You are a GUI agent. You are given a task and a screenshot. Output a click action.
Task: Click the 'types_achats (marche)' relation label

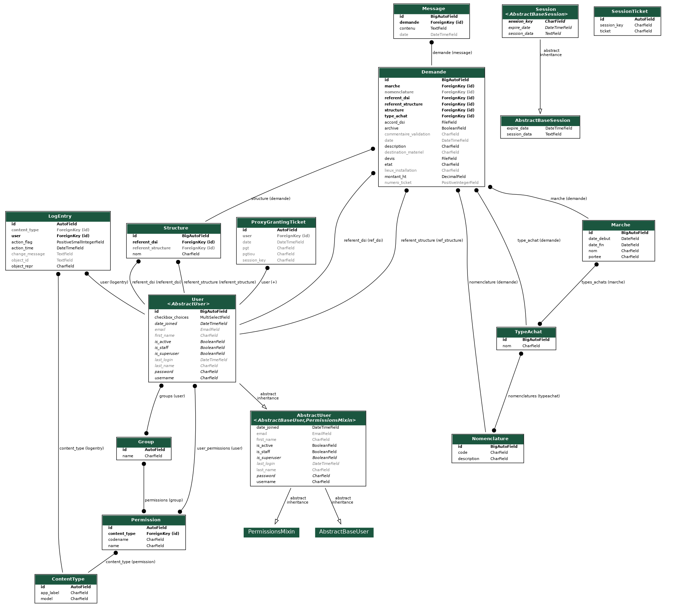[x=603, y=282]
